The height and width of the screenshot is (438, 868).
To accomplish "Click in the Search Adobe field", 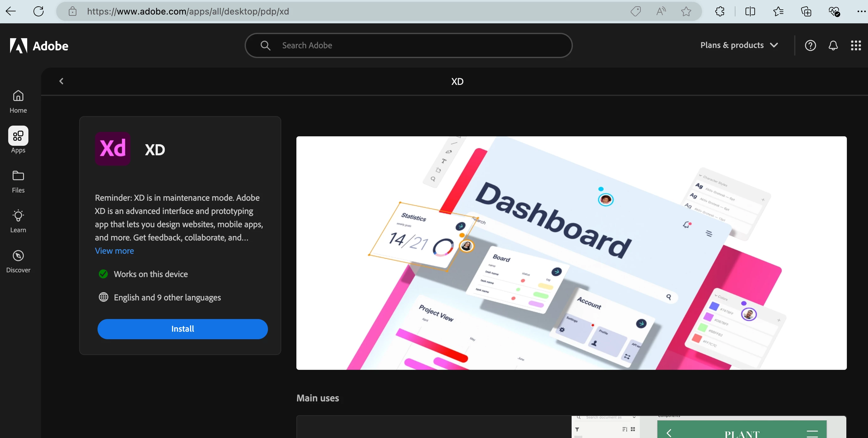I will (408, 45).
